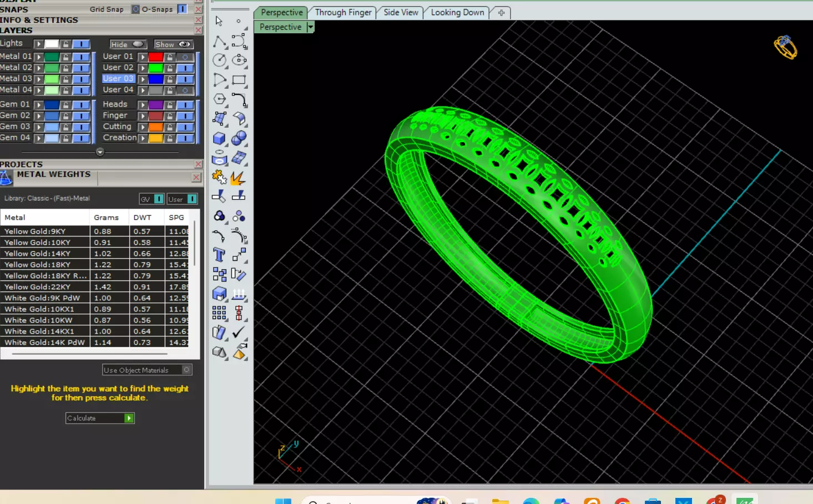Screen dimensions: 813x504
Task: Click metal weights table vertical scrollbar
Action: tap(194, 244)
